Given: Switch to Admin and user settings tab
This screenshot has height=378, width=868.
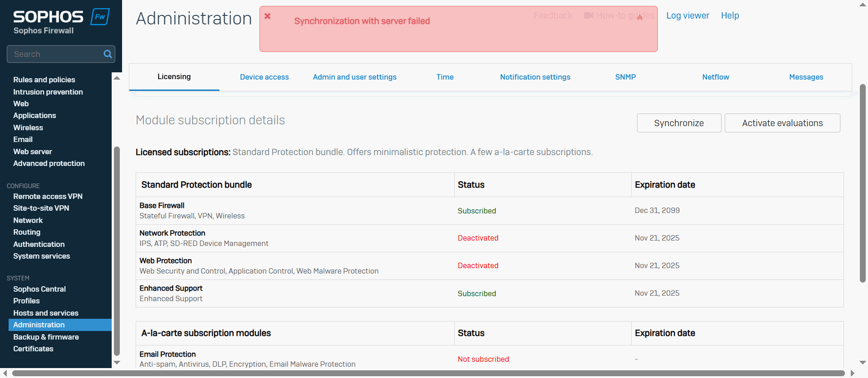Looking at the screenshot, I should tap(354, 77).
